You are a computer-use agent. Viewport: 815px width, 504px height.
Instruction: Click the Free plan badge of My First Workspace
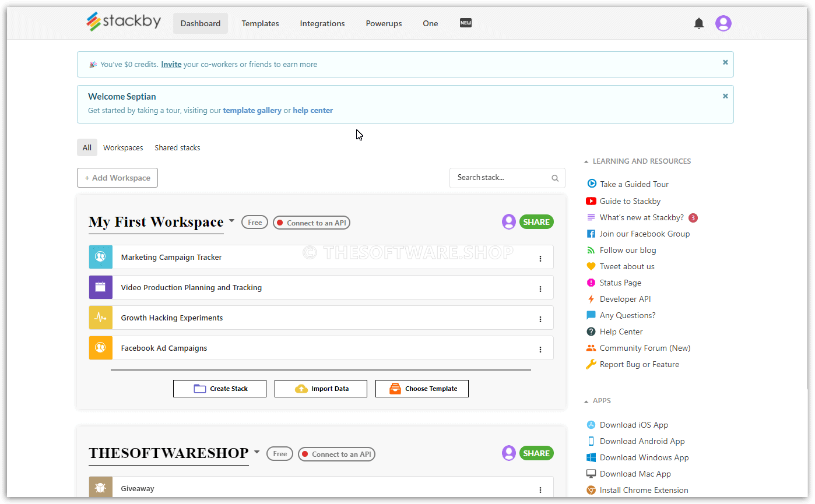pyautogui.click(x=255, y=222)
